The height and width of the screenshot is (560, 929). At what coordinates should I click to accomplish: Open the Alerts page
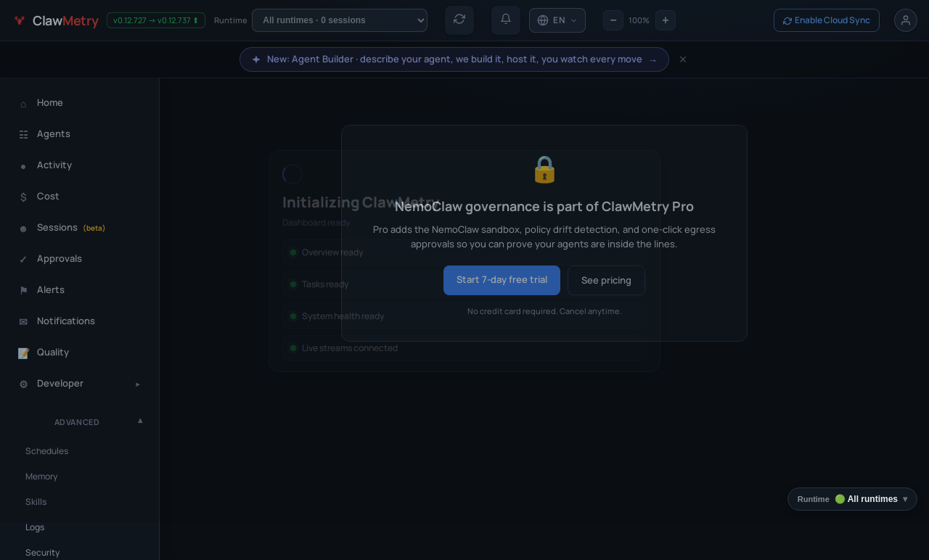pos(80,290)
